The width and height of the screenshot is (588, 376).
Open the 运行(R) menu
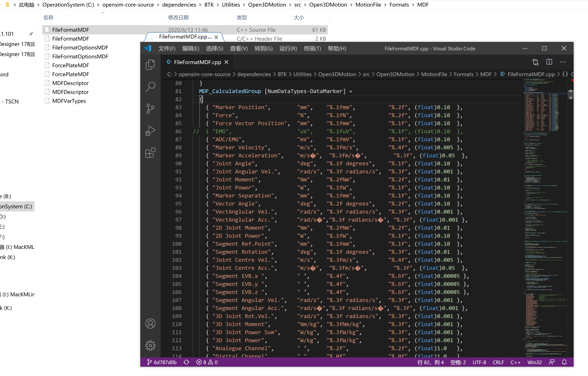(x=288, y=49)
